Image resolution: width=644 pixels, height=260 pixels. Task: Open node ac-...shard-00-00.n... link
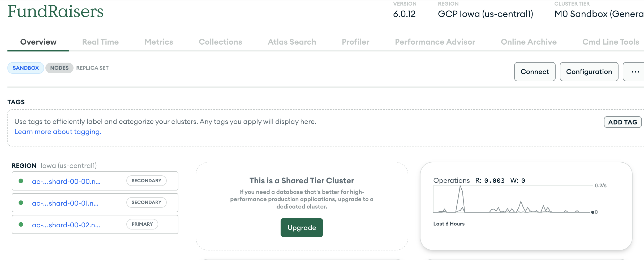pyautogui.click(x=66, y=181)
